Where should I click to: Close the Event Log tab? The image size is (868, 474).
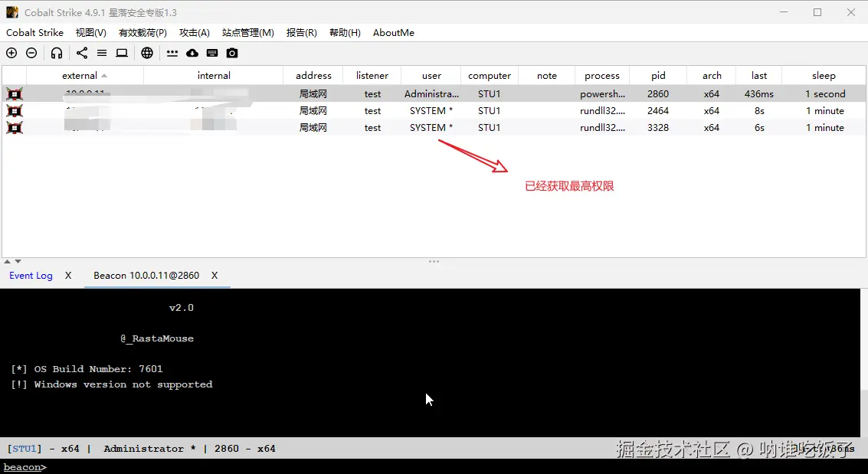[x=68, y=276]
